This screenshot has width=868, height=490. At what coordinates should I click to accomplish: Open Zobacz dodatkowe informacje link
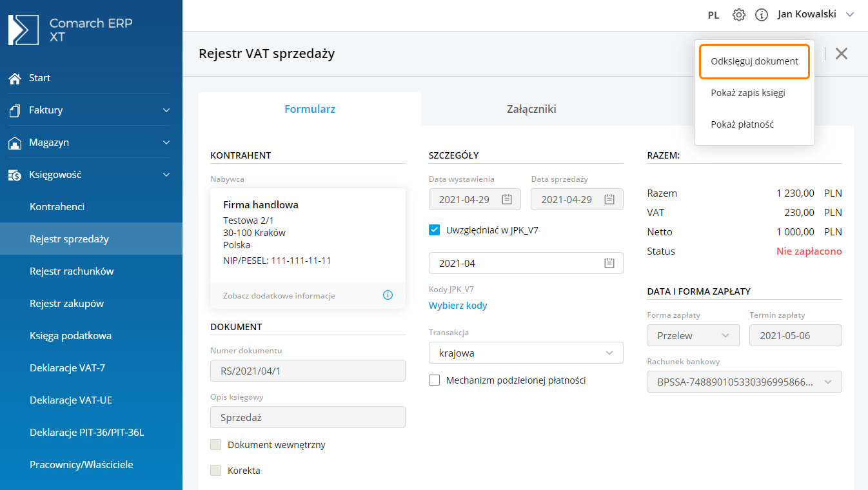click(279, 296)
